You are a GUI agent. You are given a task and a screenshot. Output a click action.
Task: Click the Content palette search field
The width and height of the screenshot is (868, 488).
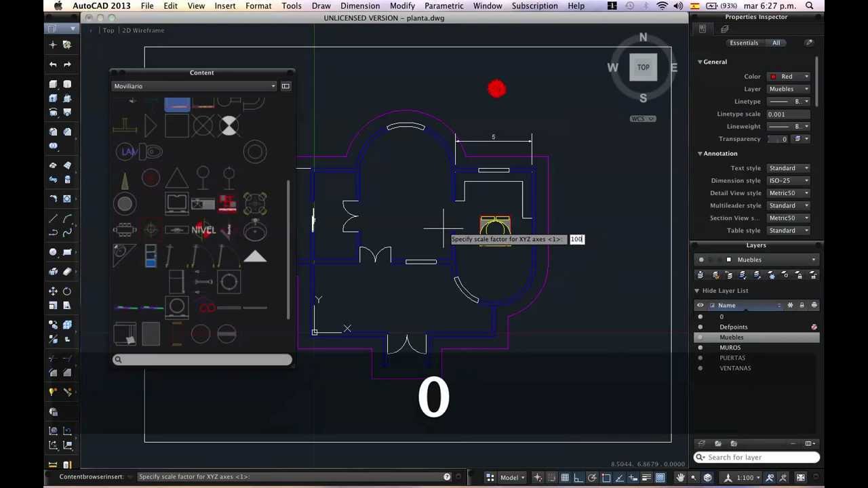tap(202, 360)
